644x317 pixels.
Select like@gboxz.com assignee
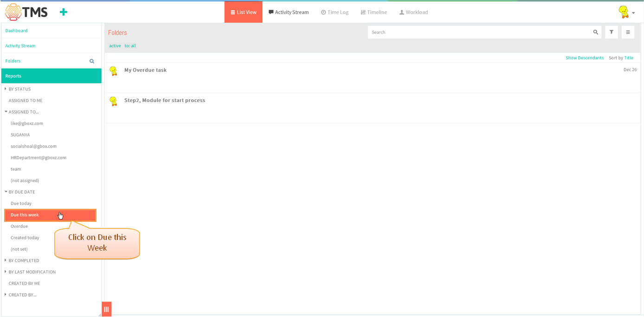point(27,123)
